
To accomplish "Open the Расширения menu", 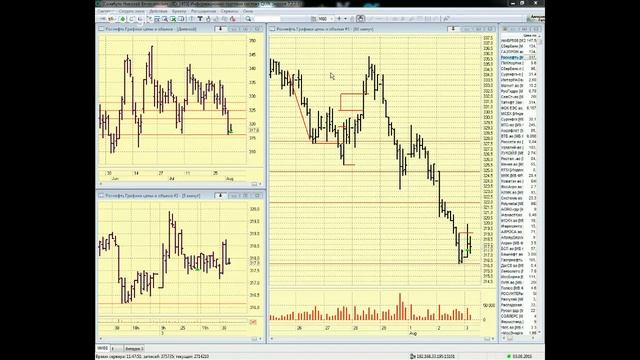I will pyautogui.click(x=203, y=11).
